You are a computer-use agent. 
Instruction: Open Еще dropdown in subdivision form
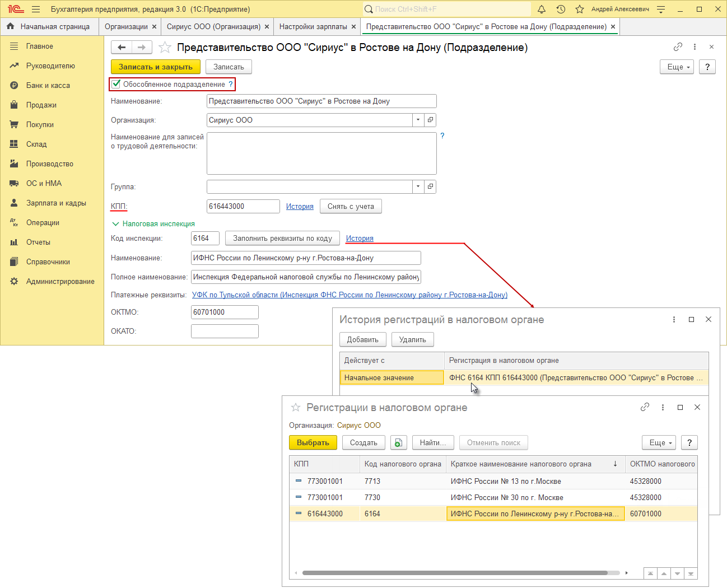(677, 67)
